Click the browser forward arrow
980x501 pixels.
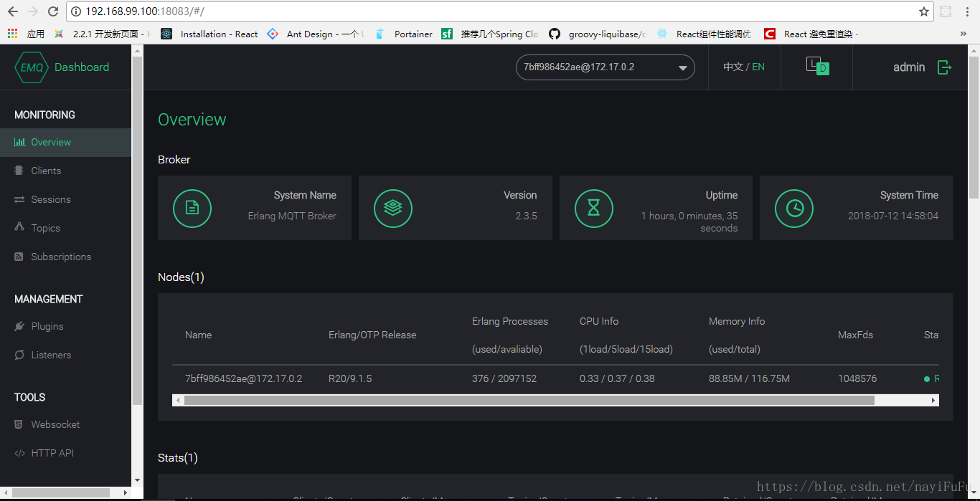point(33,11)
